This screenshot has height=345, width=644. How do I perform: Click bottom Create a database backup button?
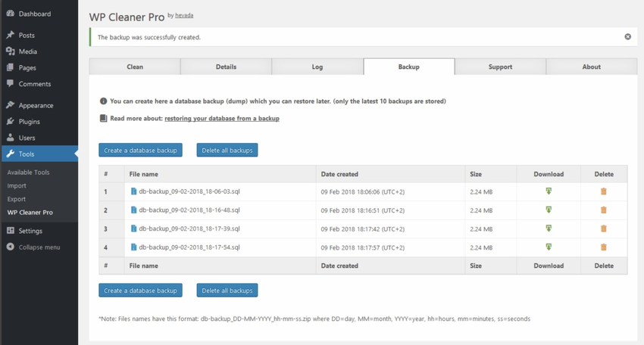coord(140,291)
